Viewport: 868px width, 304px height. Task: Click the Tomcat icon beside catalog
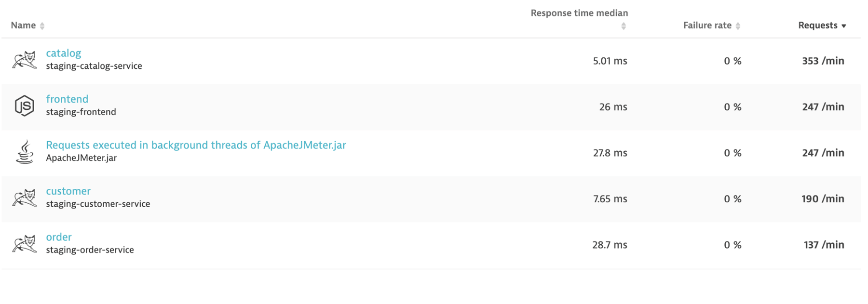point(25,59)
